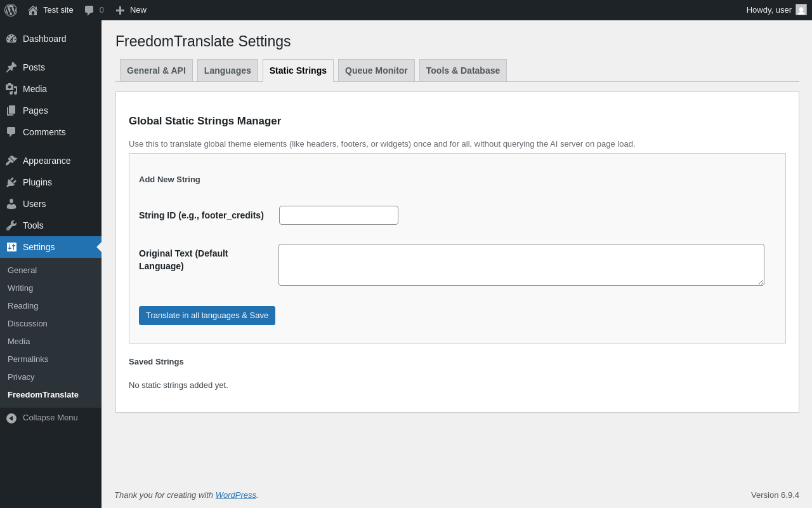Click the comments bubble icon in admin bar

pos(89,10)
